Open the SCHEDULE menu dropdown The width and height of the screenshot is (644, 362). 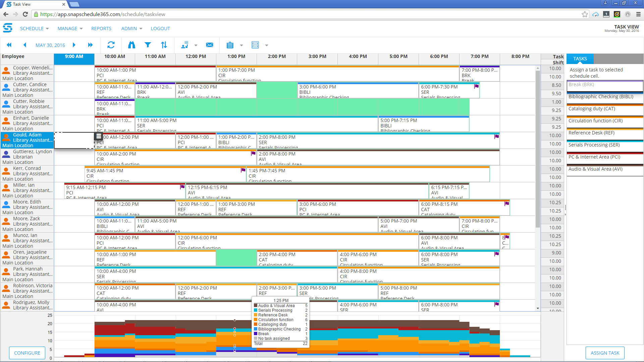pos(34,28)
